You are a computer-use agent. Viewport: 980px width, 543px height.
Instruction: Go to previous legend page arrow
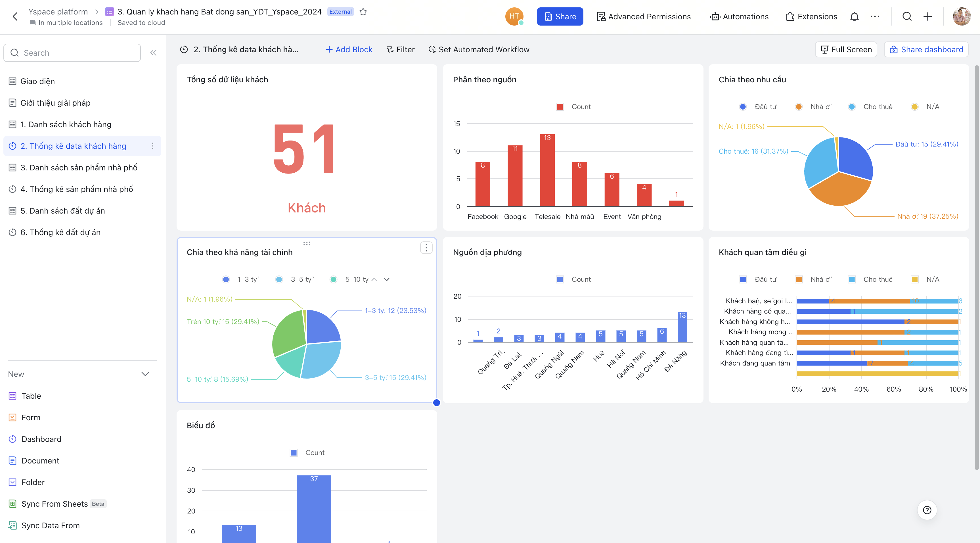click(374, 279)
